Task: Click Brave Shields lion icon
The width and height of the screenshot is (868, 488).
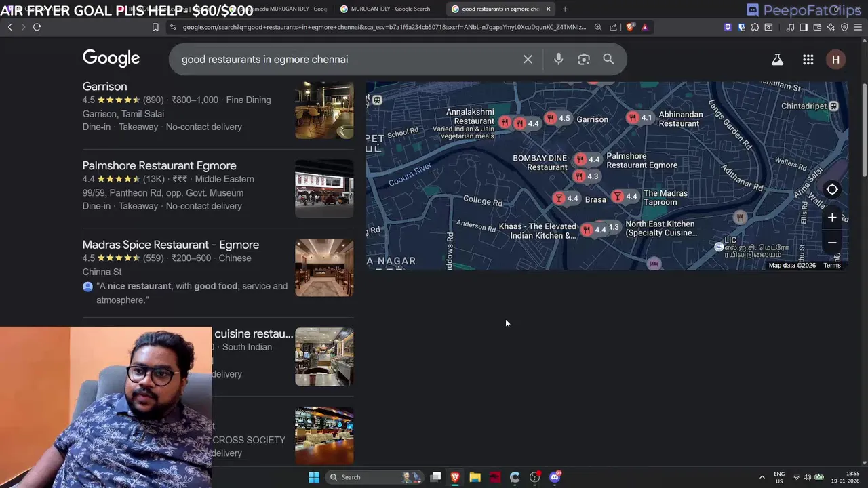Action: click(630, 27)
